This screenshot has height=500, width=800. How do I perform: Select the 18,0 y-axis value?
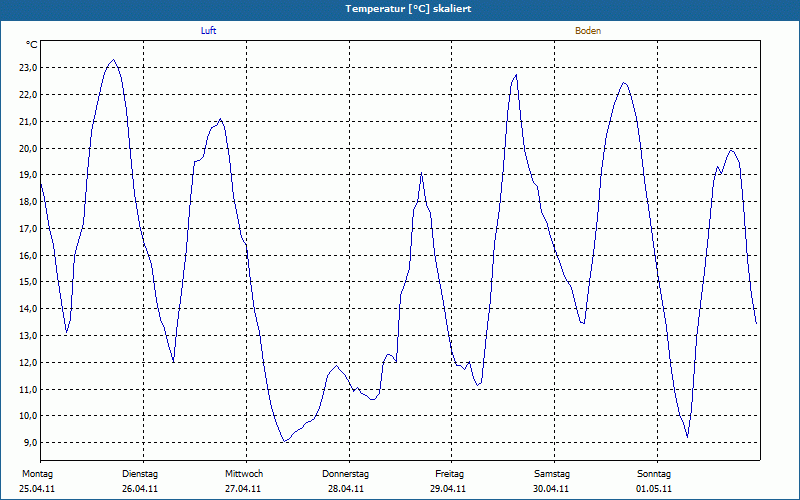(28, 202)
